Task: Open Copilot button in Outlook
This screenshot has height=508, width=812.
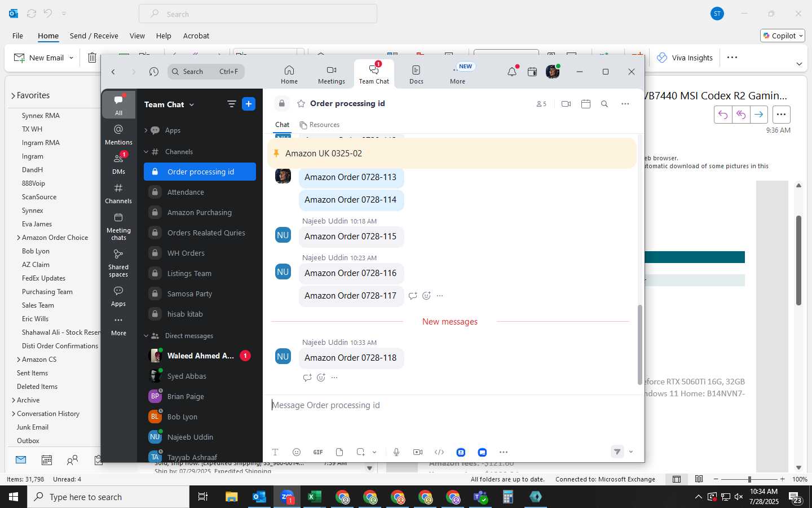Action: (x=783, y=36)
